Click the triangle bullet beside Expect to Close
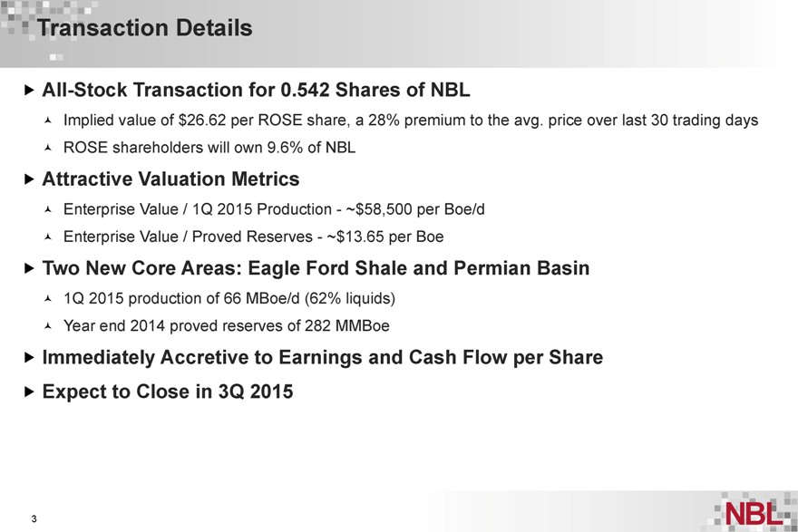798x532 pixels. tap(30, 392)
